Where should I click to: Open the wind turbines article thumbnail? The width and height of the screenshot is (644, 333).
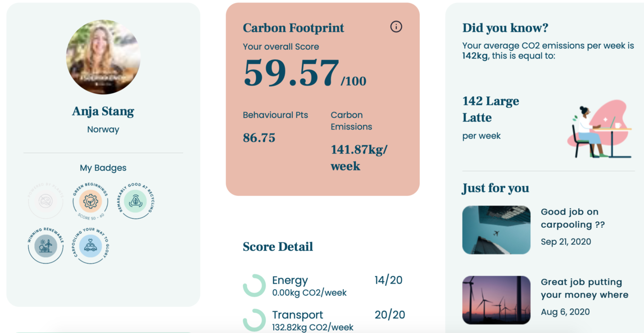(x=496, y=300)
